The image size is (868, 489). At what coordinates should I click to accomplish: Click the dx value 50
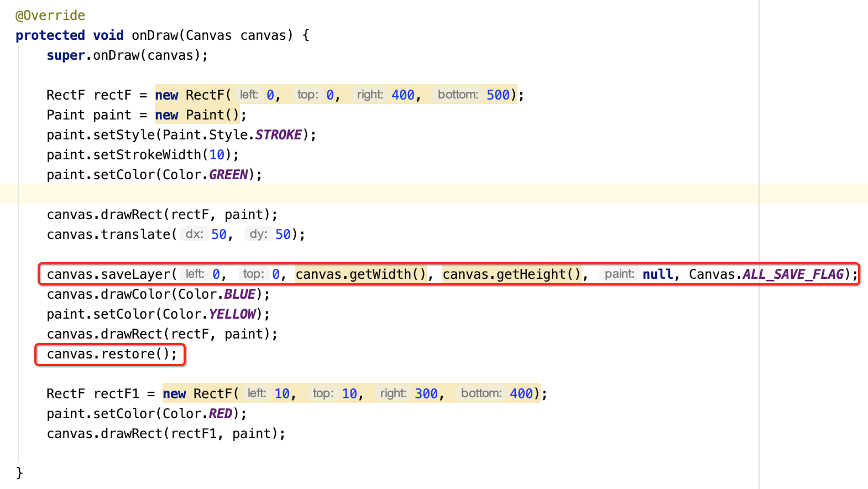coord(219,235)
